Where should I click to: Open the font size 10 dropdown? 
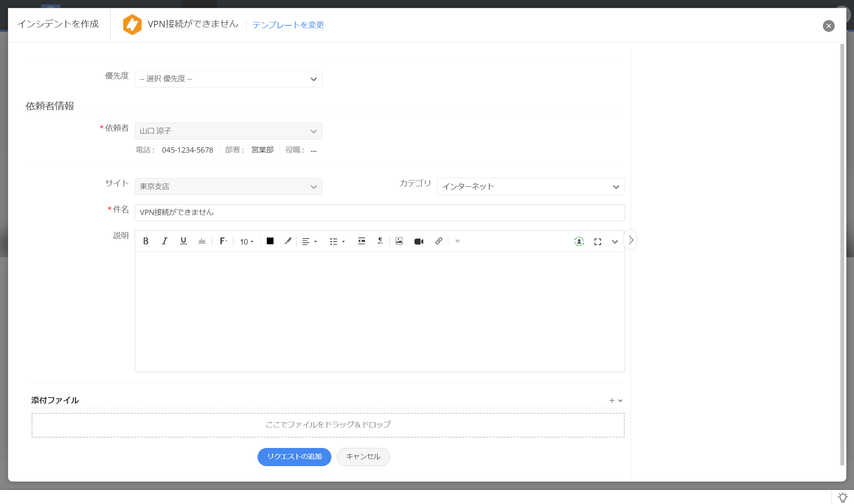[x=247, y=242]
